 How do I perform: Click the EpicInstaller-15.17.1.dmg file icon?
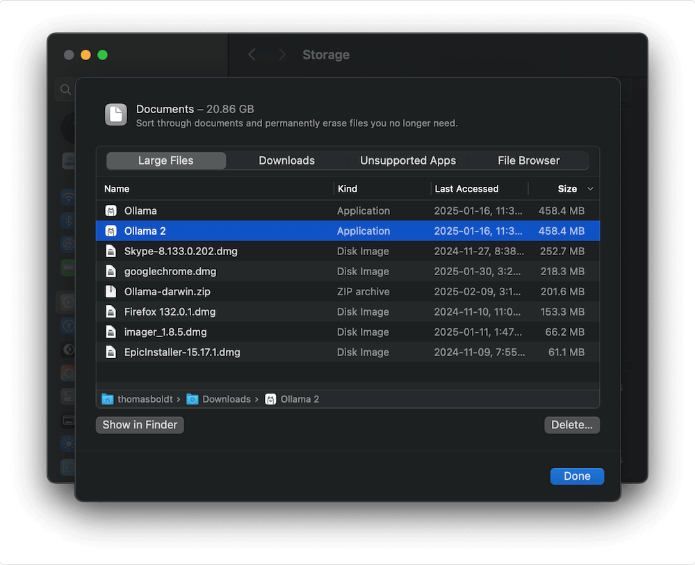click(x=111, y=352)
